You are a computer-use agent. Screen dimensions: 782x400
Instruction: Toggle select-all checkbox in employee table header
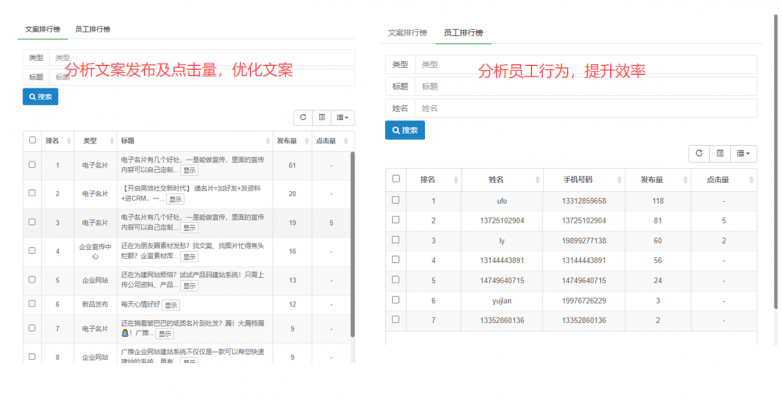396,179
